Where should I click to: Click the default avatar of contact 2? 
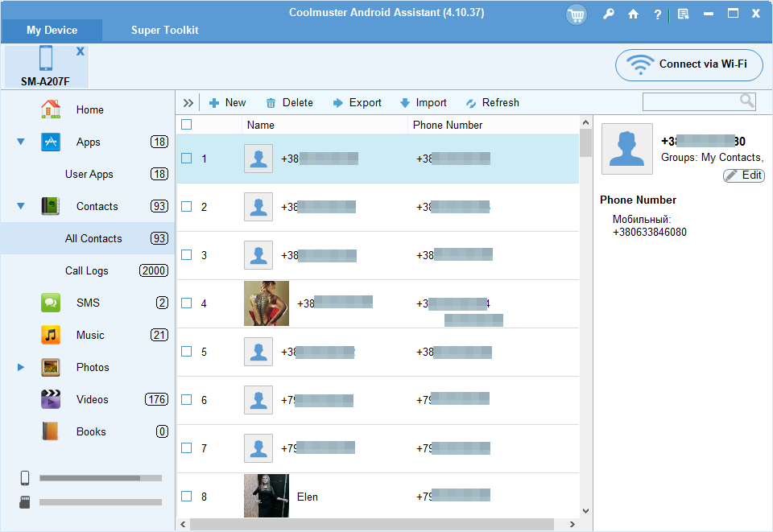[258, 206]
